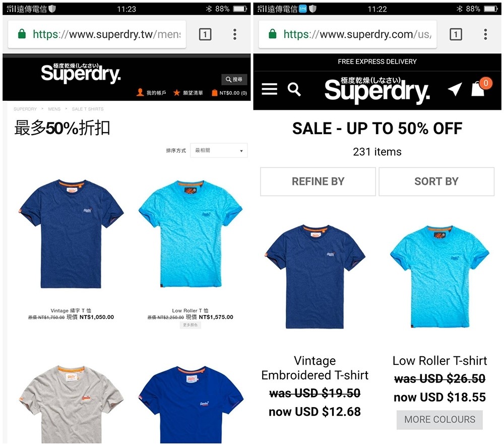Click Vintage Embroidered T-shirt product name
The image size is (504, 446).
pyautogui.click(x=314, y=368)
